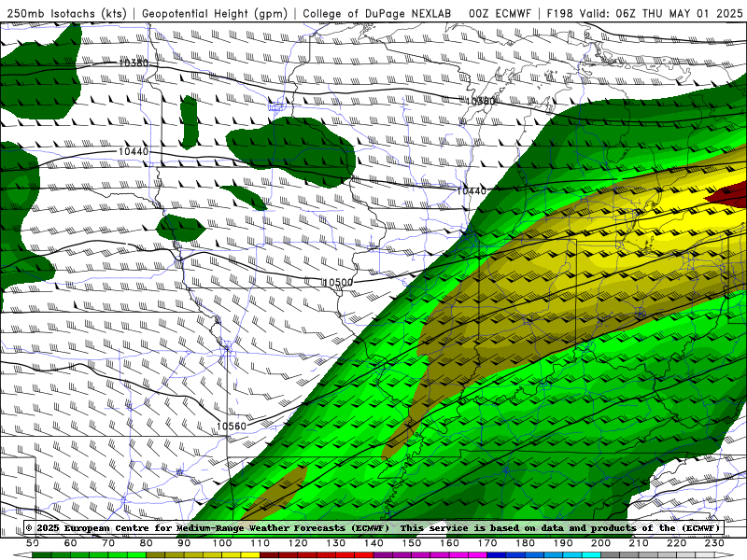Click the 90 value on color scale
Image resolution: width=747 pixels, height=560 pixels.
tap(184, 543)
